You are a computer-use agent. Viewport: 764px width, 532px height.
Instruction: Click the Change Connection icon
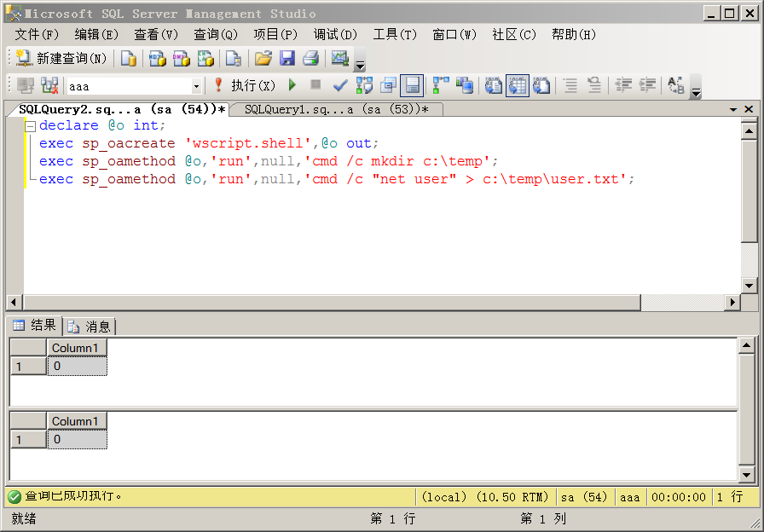point(49,86)
